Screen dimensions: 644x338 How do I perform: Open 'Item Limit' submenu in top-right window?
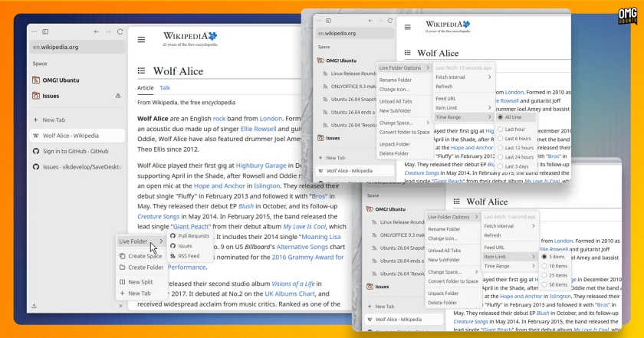coord(463,107)
